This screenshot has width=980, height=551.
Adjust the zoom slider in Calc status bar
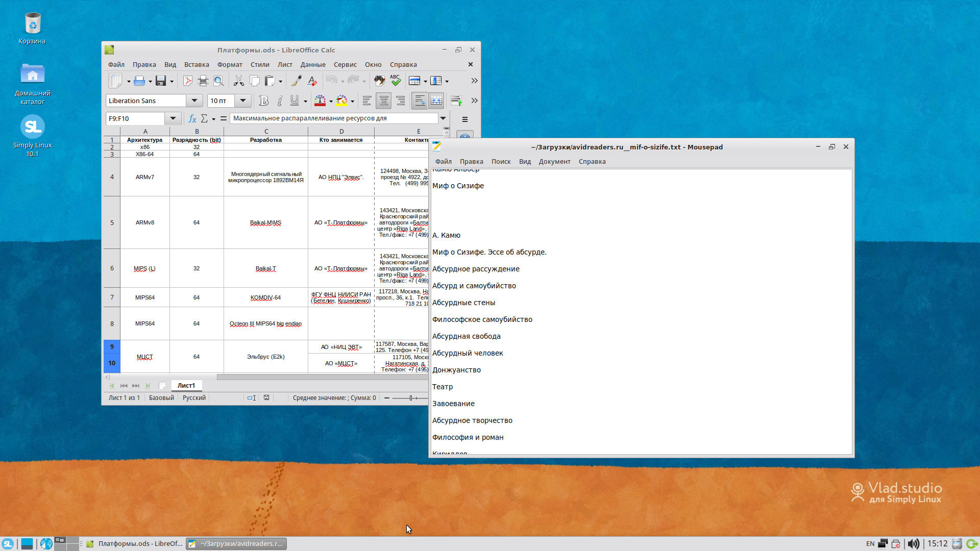coord(410,397)
